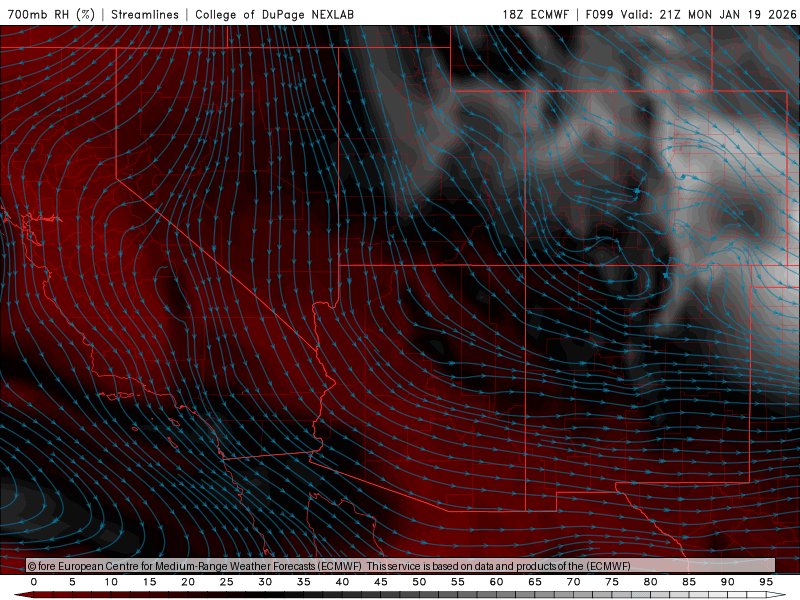Viewport: 800px width, 600px height.
Task: Select the "15" label on the RH scale
Action: point(149,582)
